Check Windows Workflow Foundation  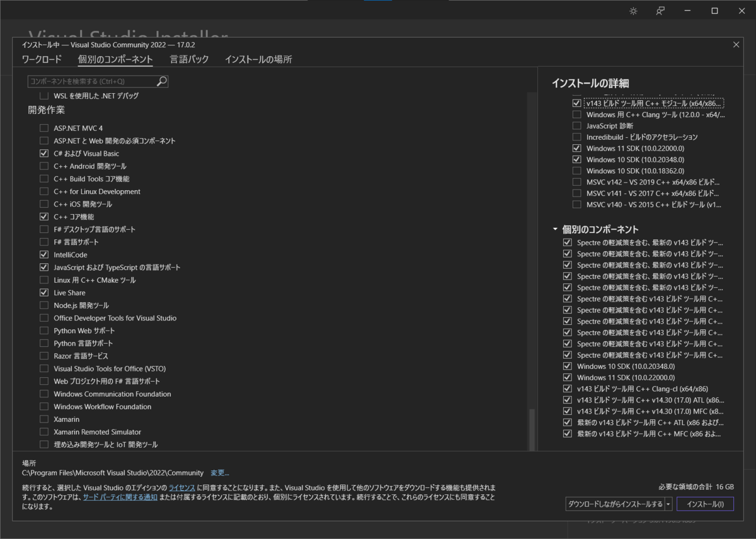click(x=44, y=407)
